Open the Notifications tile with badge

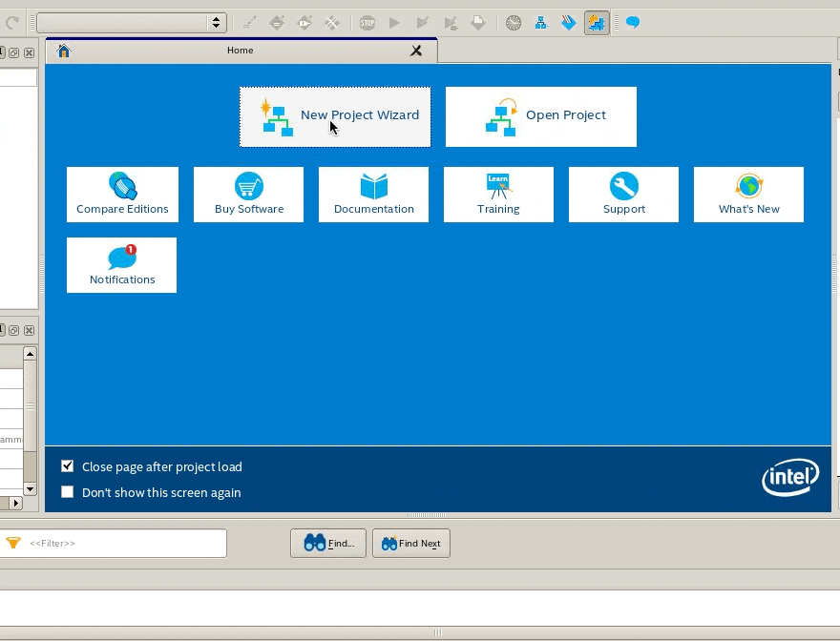[121, 265]
